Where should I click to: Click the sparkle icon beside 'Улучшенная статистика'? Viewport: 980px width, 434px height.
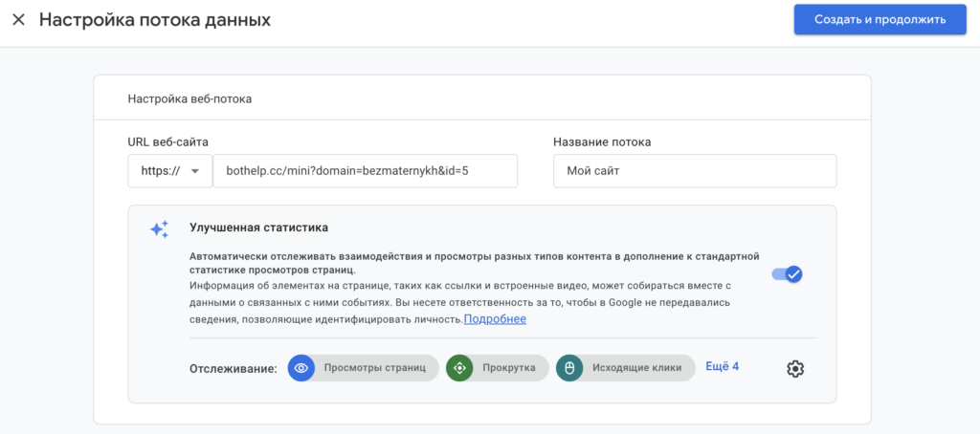click(159, 229)
